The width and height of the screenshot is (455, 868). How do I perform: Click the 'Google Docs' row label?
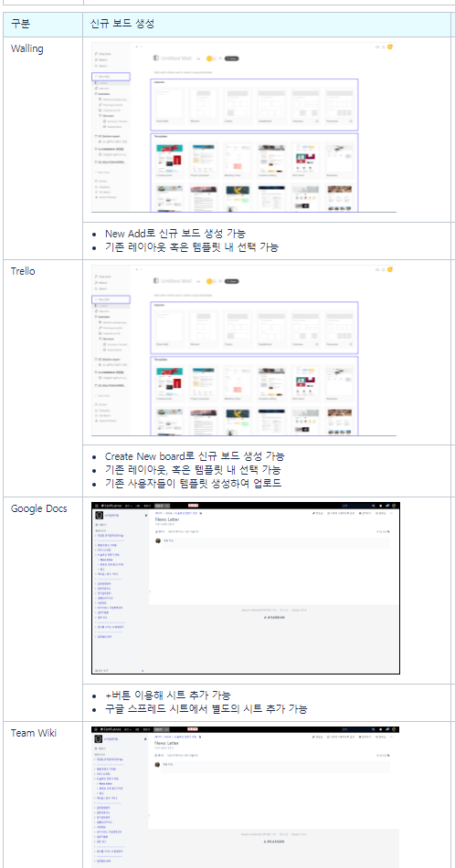point(38,508)
